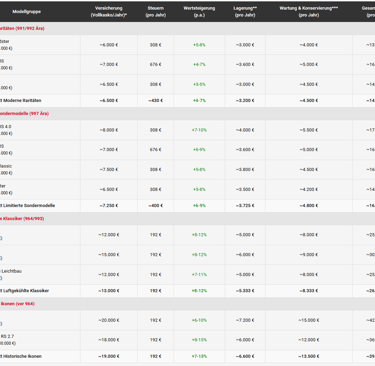Select the Versicherung (Vollkasko/Jahr) column header

[109, 12]
